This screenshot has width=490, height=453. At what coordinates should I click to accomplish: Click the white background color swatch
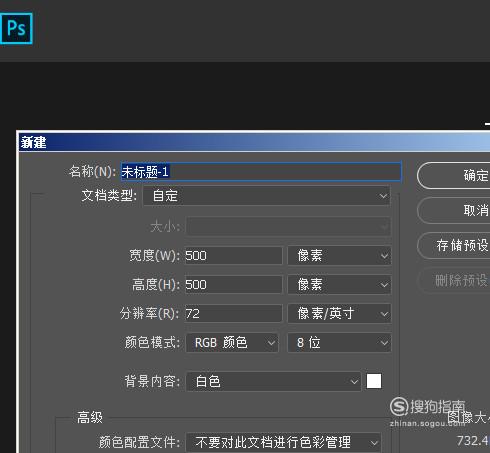(x=374, y=381)
